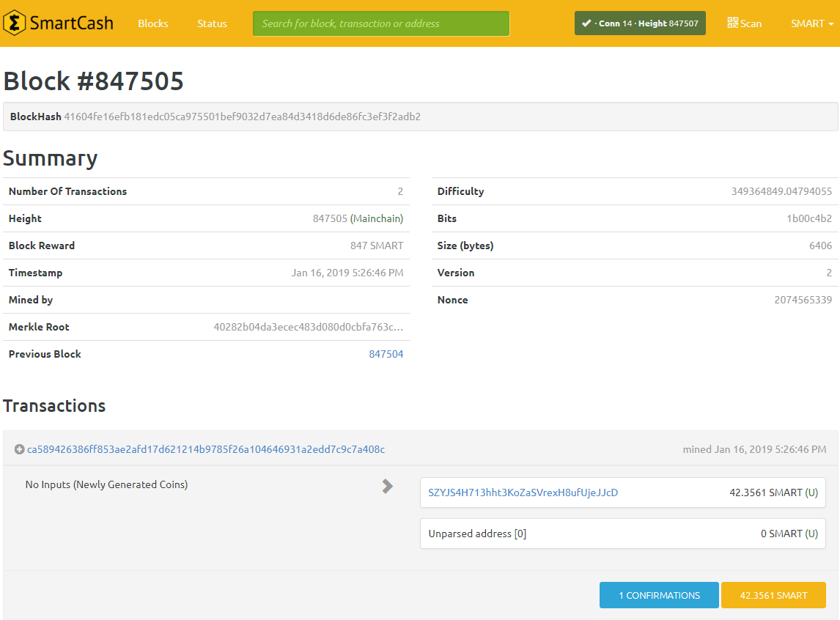Click the gray arrow between inputs and outputs
This screenshot has width=840, height=620.
coord(387,486)
